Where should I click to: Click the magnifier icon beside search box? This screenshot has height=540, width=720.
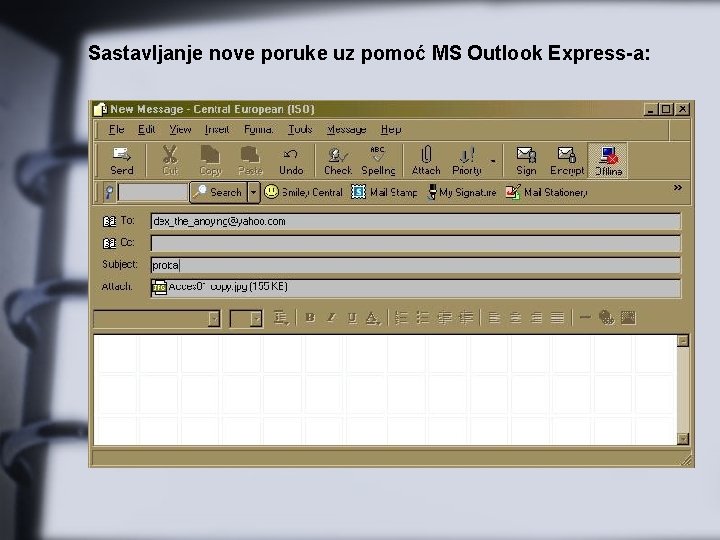coord(109,192)
